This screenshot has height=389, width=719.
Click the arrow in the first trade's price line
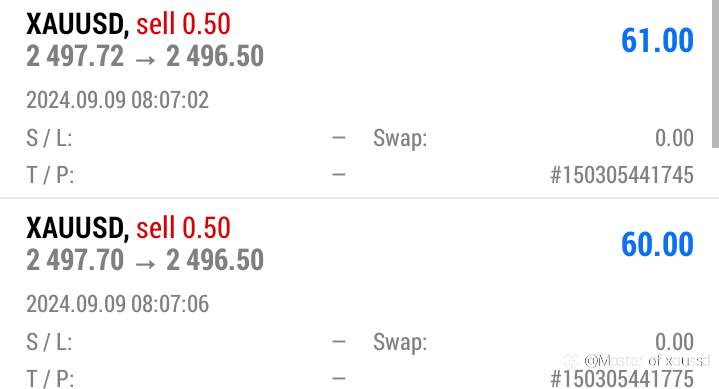145,60
